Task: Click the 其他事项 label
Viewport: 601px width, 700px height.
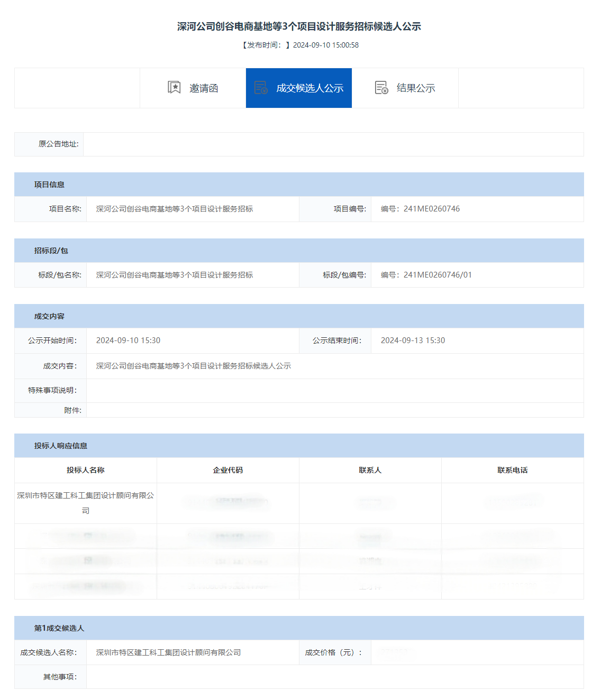Action: [60, 677]
